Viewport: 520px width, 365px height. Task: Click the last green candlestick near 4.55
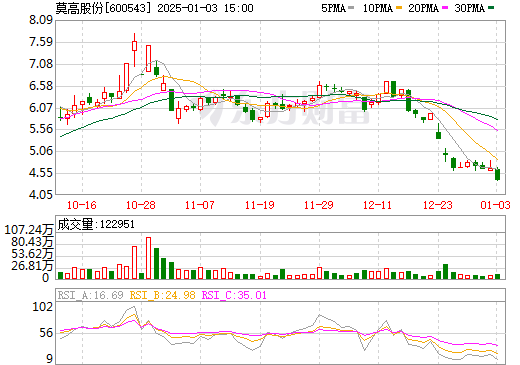[498, 174]
